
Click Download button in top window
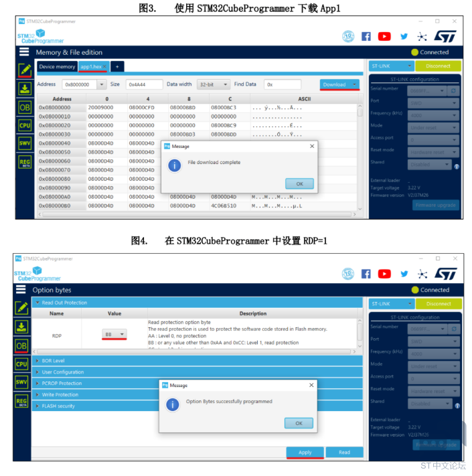tap(335, 84)
